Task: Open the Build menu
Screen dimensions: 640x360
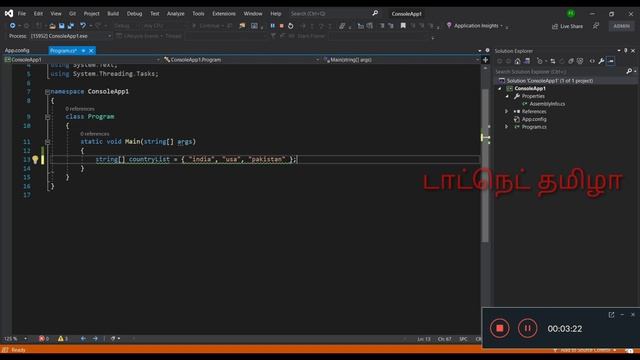Action: (x=113, y=13)
